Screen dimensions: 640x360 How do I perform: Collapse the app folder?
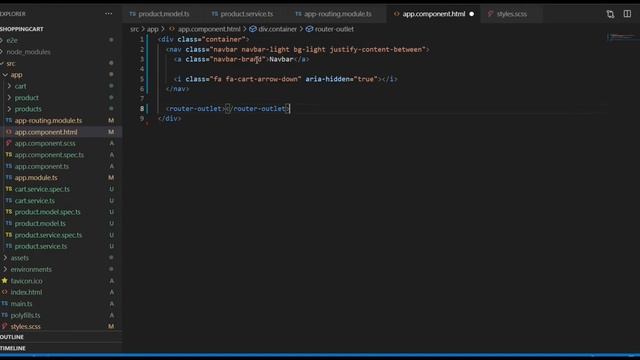(x=16, y=75)
